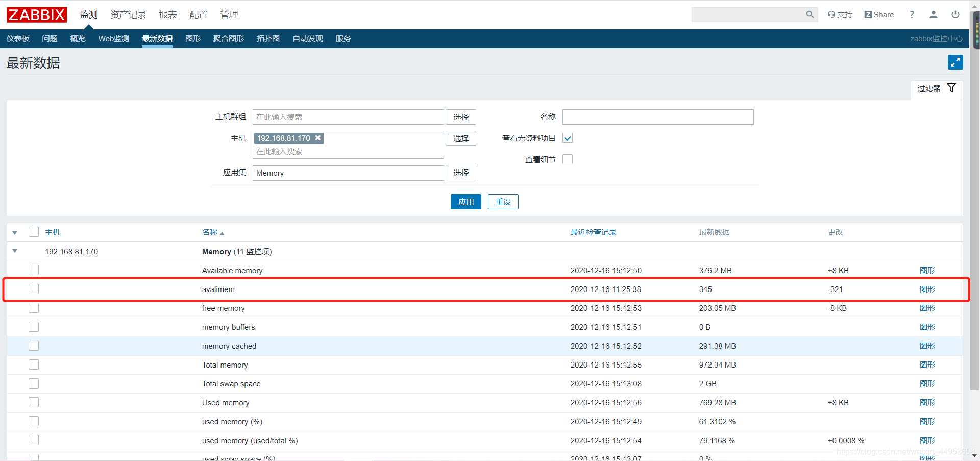980x461 pixels.
Task: Click the ZABBIX logo
Action: 37,15
